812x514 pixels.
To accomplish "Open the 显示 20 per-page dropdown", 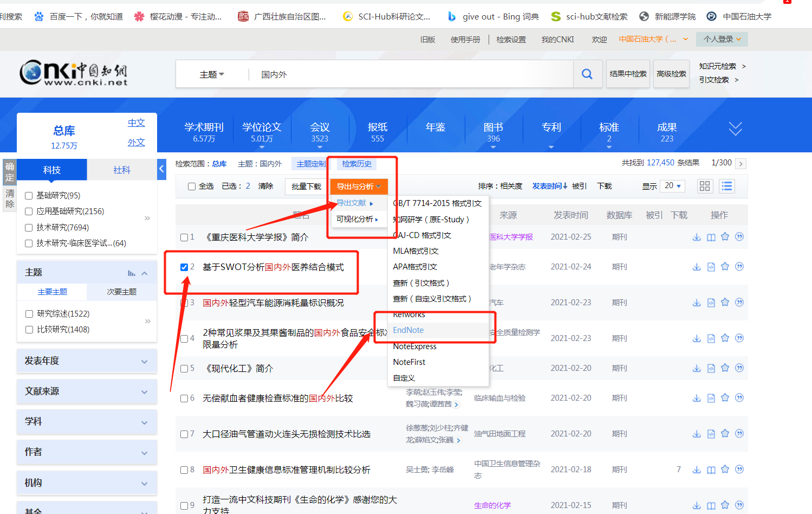I will [x=672, y=186].
